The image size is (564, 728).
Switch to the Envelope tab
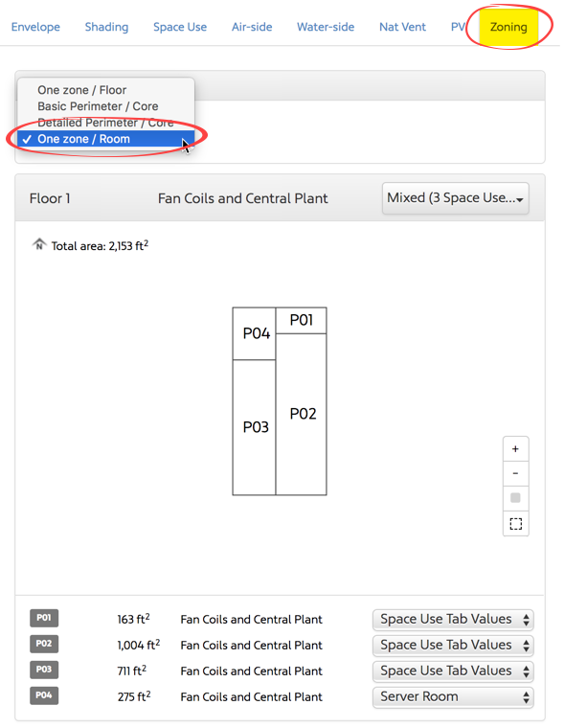[35, 27]
